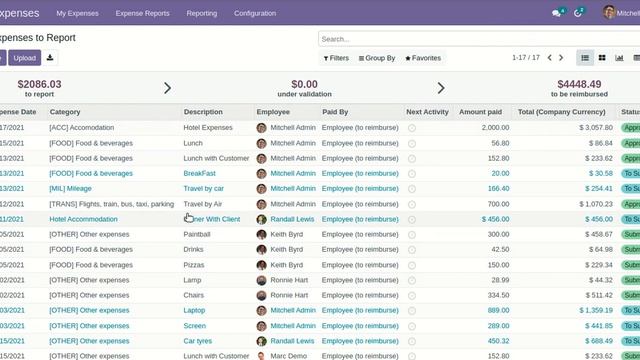Click activity clock icon for Travel by Air row
The width and height of the screenshot is (640, 360).
(412, 204)
